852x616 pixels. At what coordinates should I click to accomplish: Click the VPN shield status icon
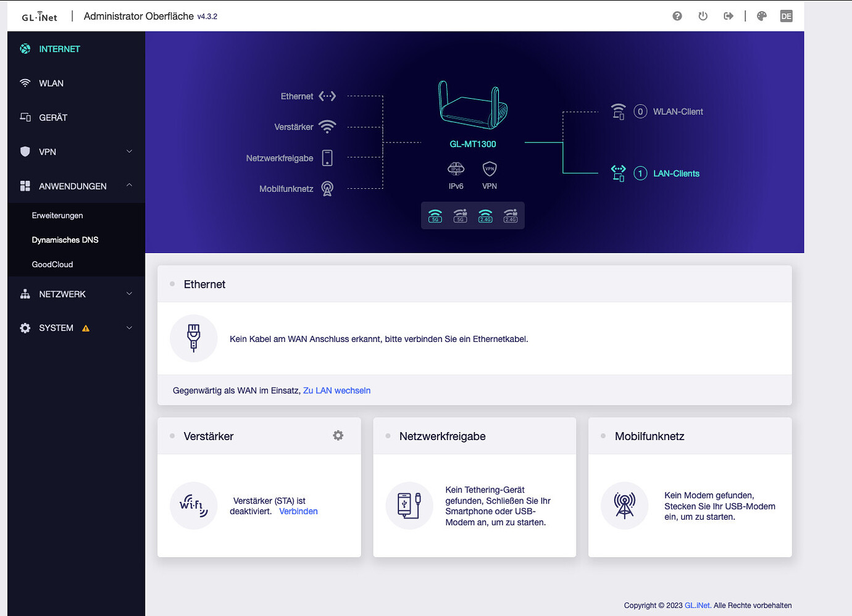click(490, 169)
